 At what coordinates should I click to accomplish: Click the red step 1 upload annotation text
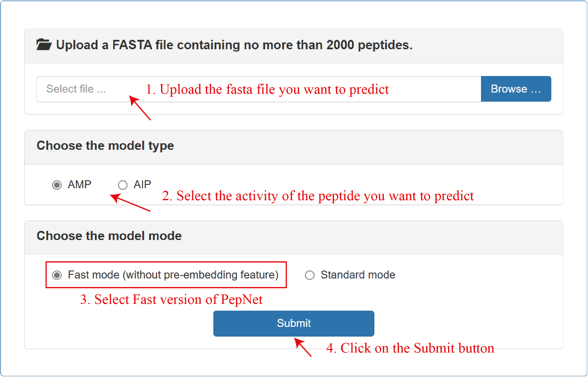[x=267, y=89]
